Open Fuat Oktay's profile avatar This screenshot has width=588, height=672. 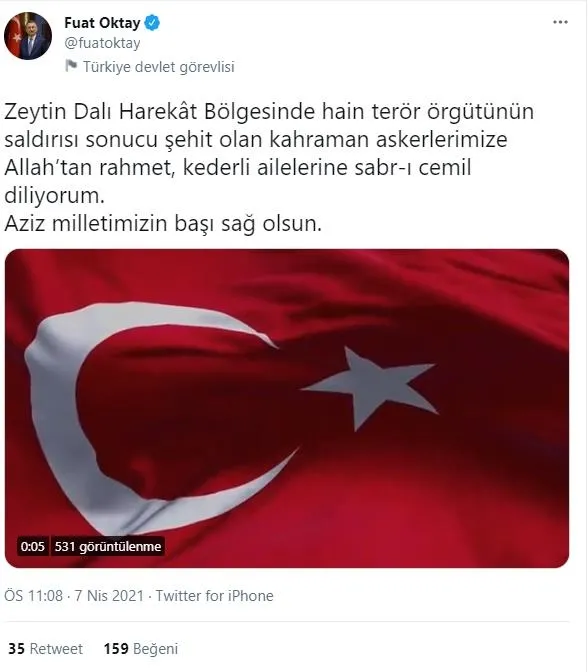[28, 36]
